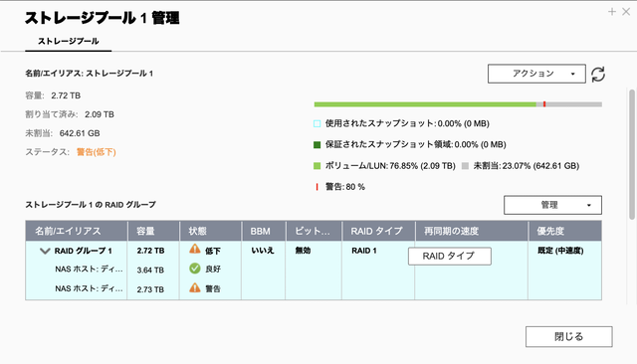637x364 pixels.
Task: Click the 使用されたスナップショット legend swatch
Action: pyautogui.click(x=318, y=123)
